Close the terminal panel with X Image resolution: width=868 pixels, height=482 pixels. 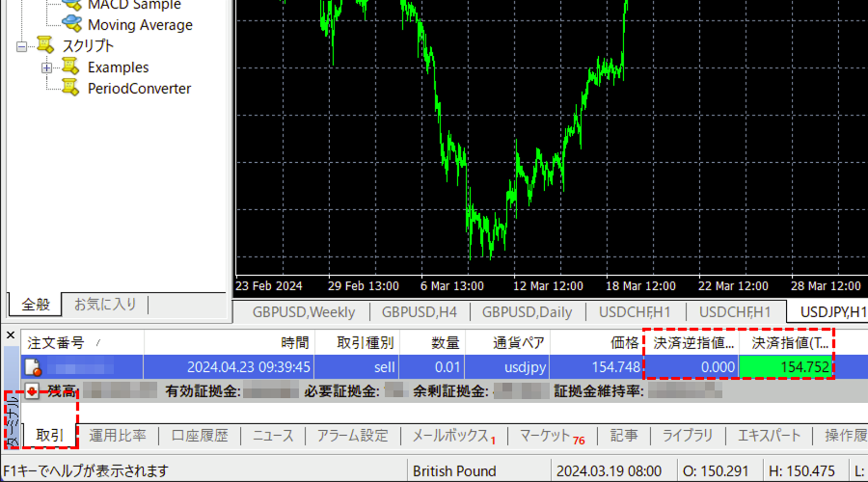point(11,335)
